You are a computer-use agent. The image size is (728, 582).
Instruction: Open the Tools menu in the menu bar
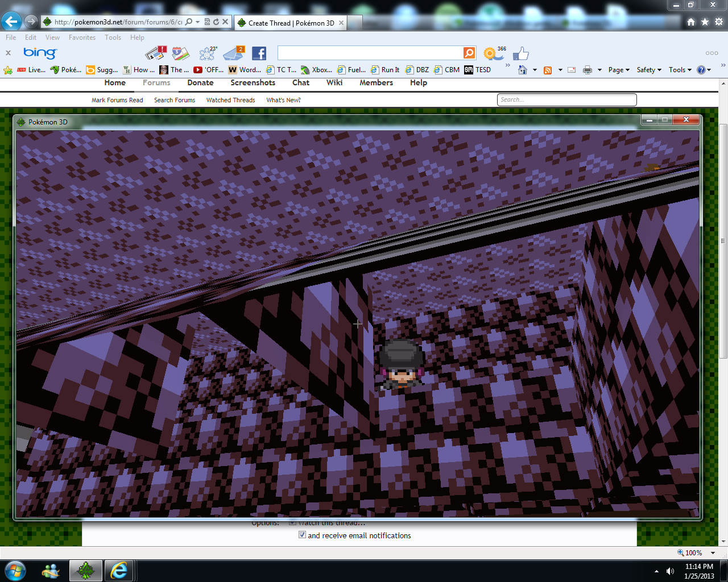click(x=113, y=38)
